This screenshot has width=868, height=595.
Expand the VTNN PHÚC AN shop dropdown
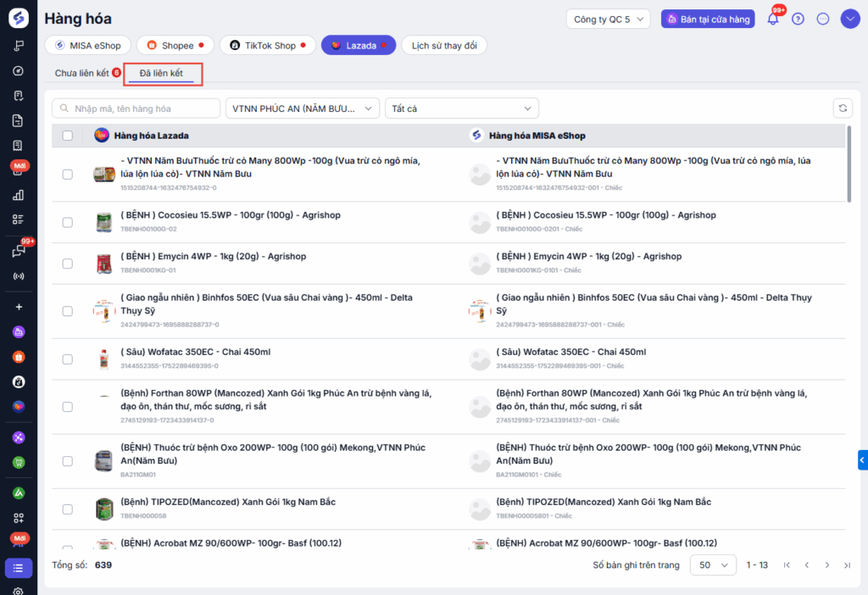point(303,108)
